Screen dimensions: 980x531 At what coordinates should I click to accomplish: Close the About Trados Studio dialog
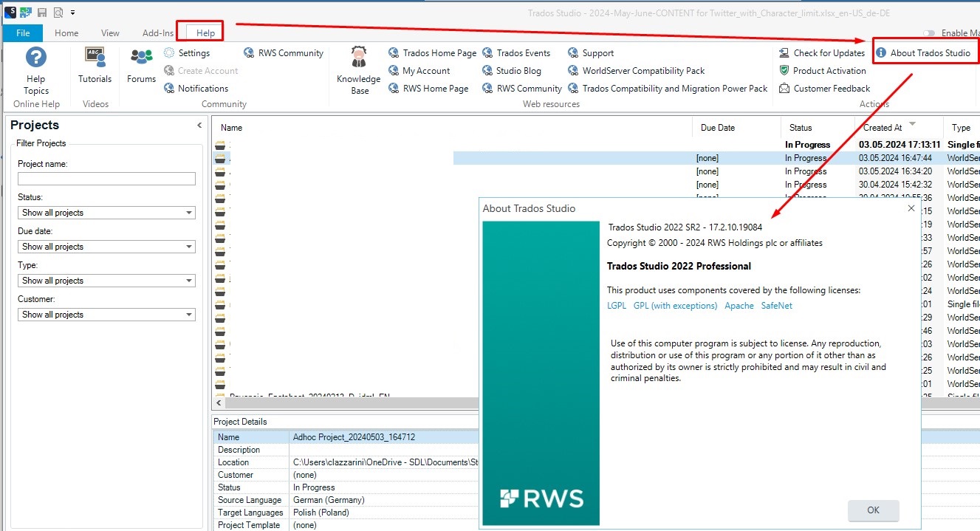911,208
